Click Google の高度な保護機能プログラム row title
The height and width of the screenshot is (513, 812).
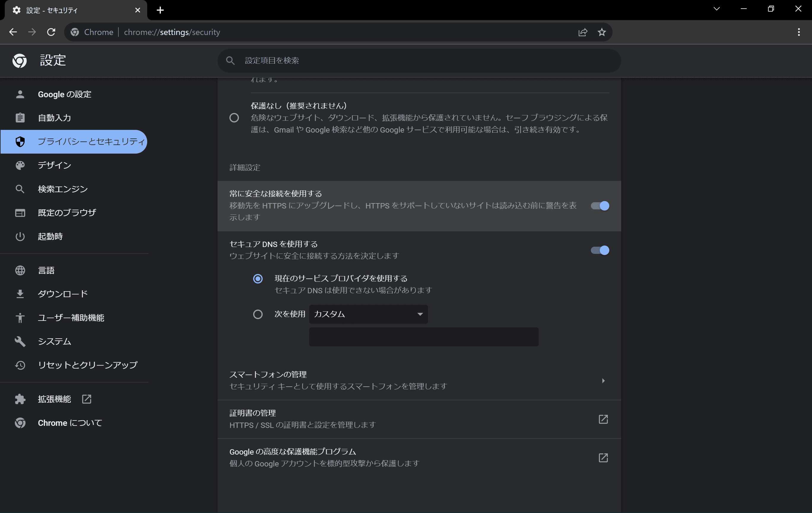click(x=293, y=452)
